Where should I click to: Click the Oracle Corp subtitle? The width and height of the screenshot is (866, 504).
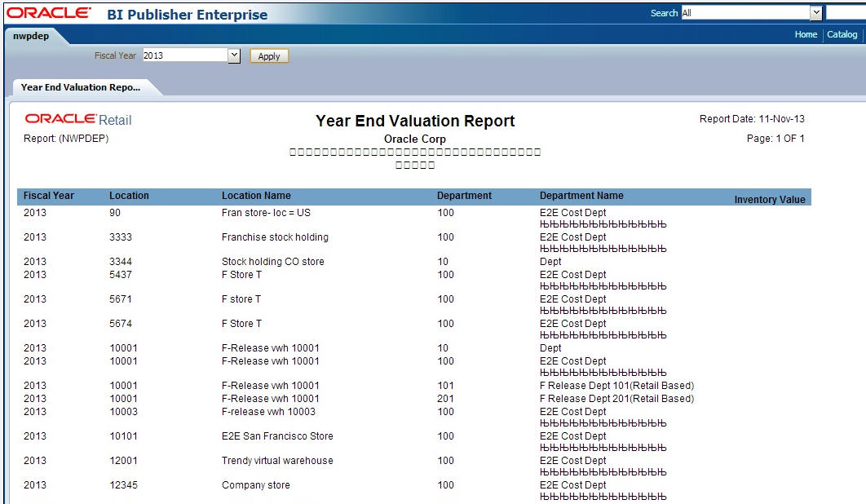(415, 139)
